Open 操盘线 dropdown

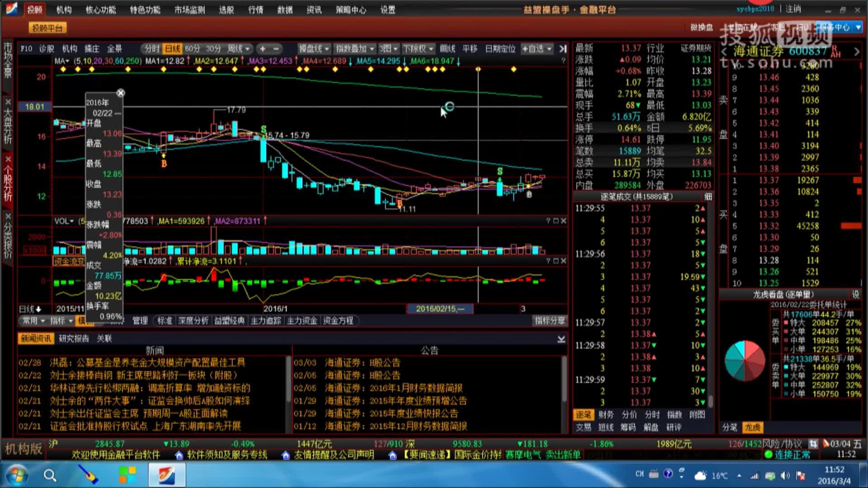click(314, 49)
